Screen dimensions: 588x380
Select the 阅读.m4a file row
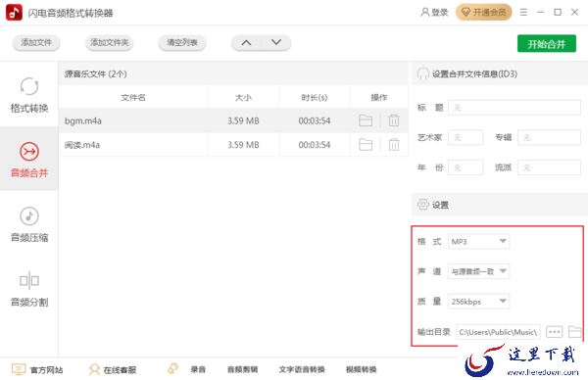(x=233, y=145)
